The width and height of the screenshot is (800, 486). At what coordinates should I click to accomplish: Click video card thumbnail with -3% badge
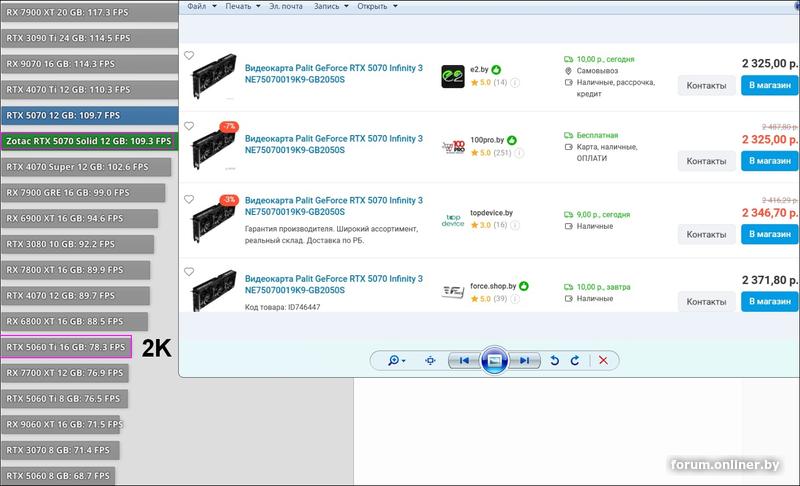[214, 219]
